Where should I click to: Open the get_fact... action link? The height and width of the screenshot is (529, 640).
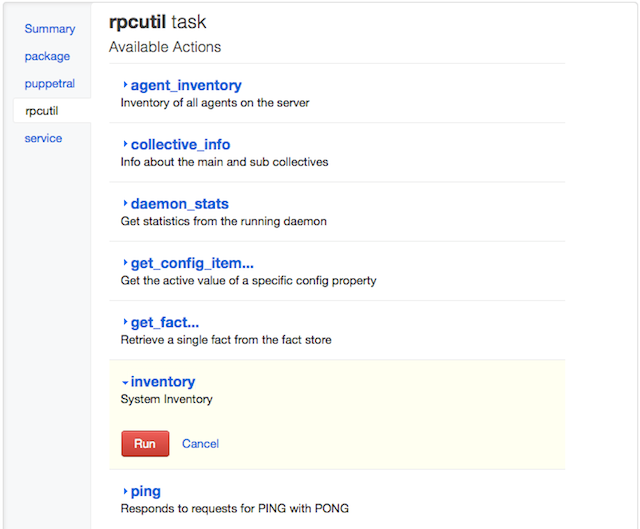tap(165, 322)
